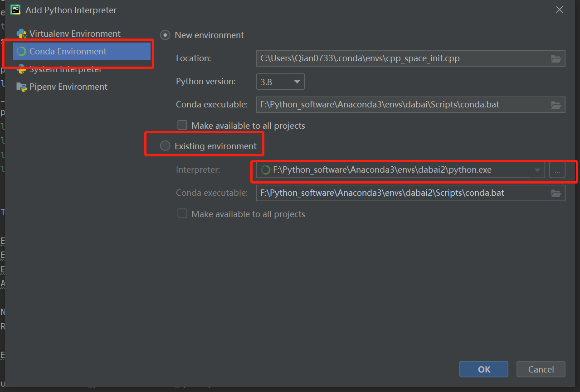The image size is (580, 392).
Task: Confirm with the OK button
Action: pos(484,369)
